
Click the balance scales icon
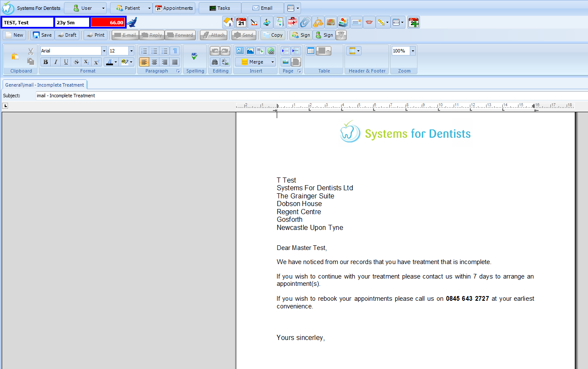click(318, 22)
